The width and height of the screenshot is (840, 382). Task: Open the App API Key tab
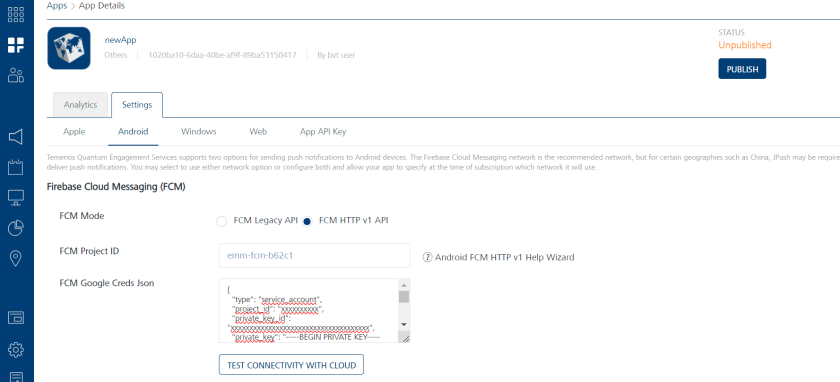click(x=323, y=131)
